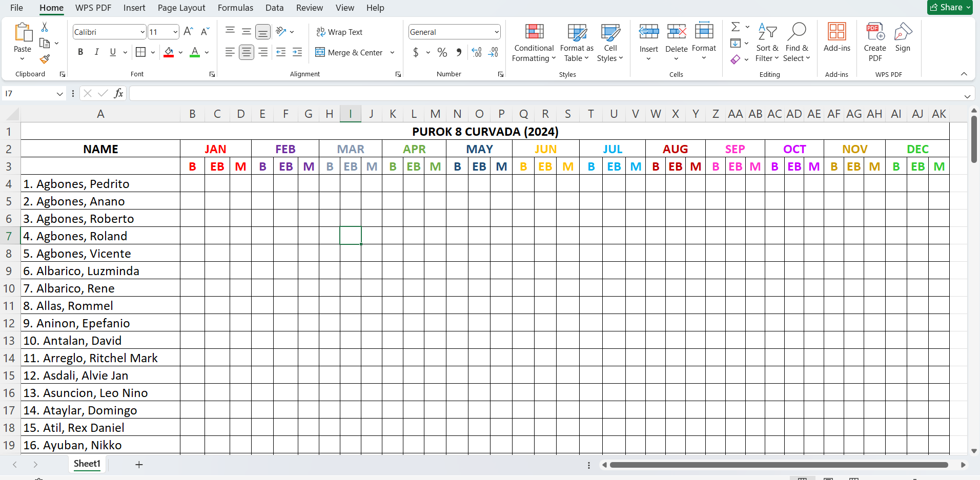Click the green Share button
The width and height of the screenshot is (980, 480).
pyautogui.click(x=950, y=7)
